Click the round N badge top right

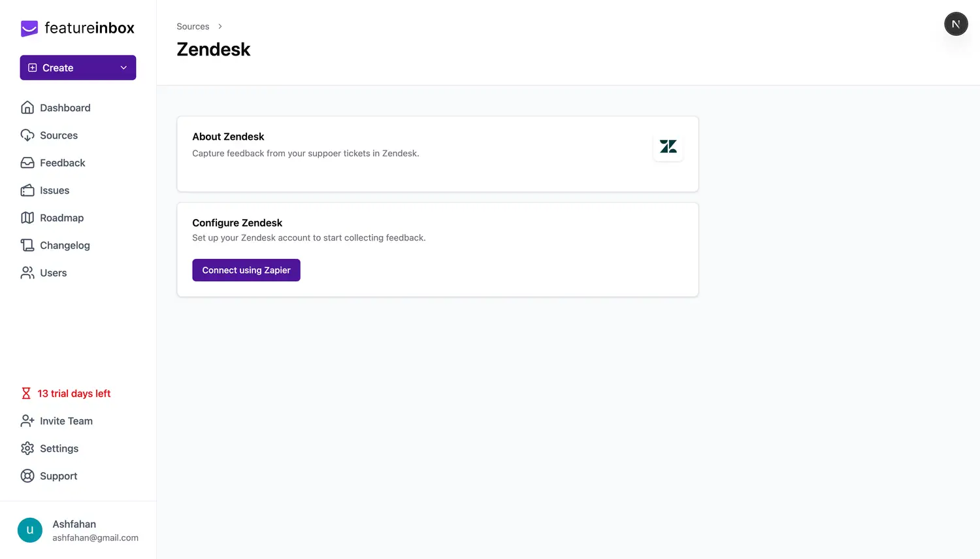[x=956, y=24]
